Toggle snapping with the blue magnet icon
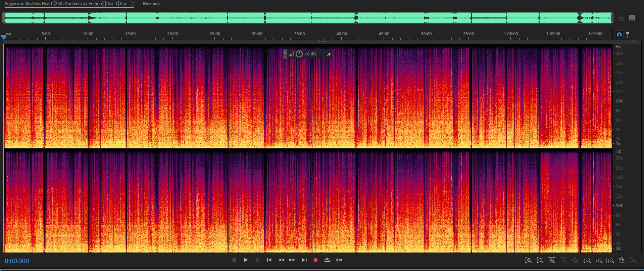Image resolution: width=644 pixels, height=271 pixels. coord(619,35)
